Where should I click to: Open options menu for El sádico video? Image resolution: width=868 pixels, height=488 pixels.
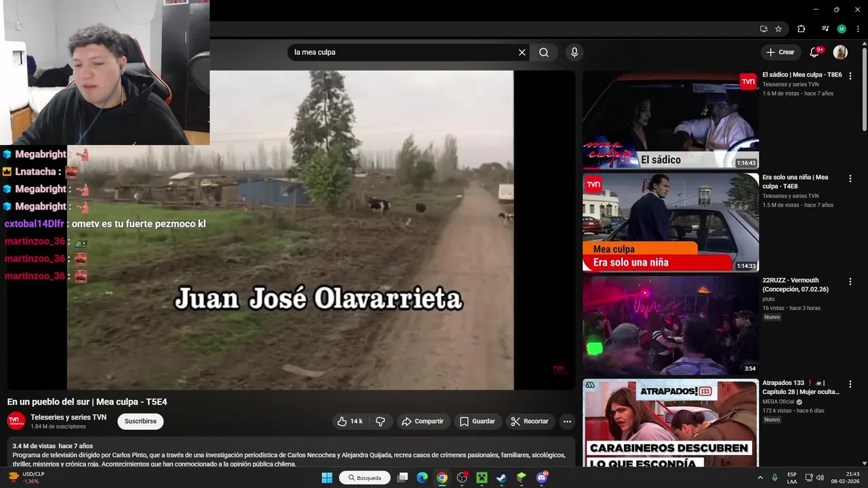pos(850,76)
